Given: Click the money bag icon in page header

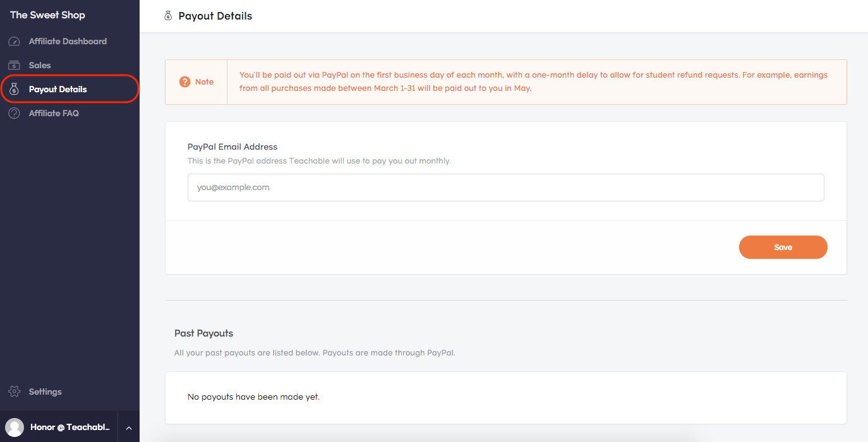Looking at the screenshot, I should click(168, 16).
